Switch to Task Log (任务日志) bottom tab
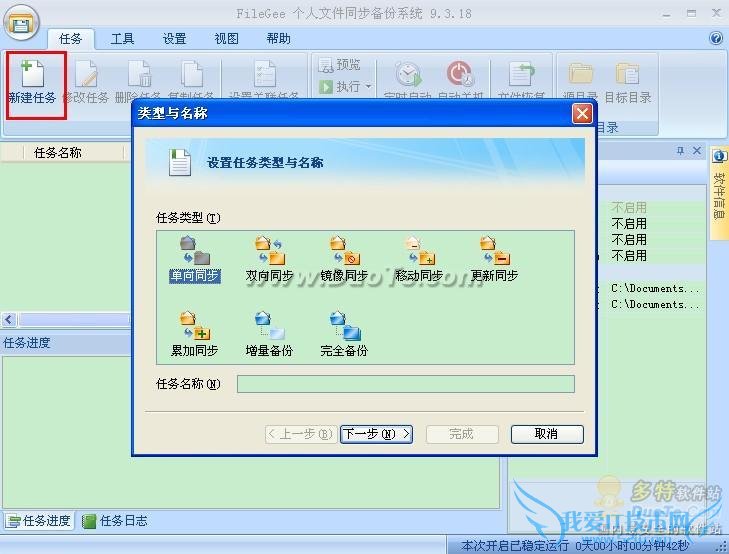 coord(115,521)
